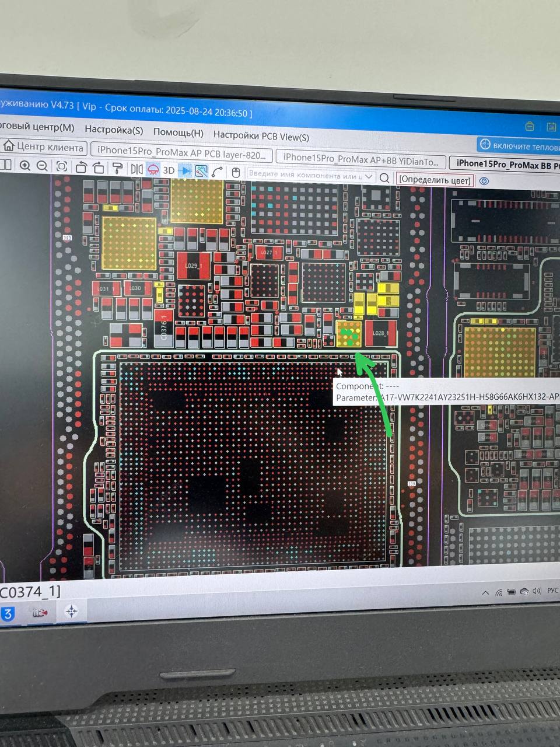Select the paint roller tool
Viewport: 560px width, 747px height.
pos(117,169)
